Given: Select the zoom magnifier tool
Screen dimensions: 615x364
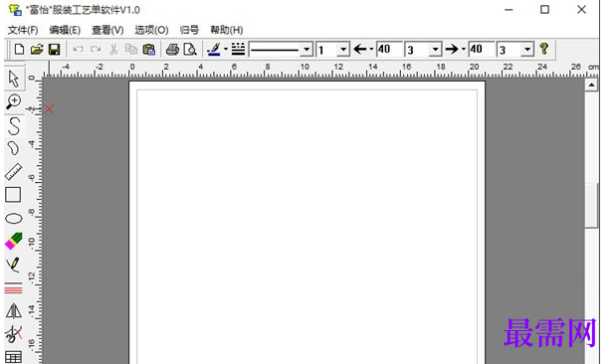Looking at the screenshot, I should (13, 101).
